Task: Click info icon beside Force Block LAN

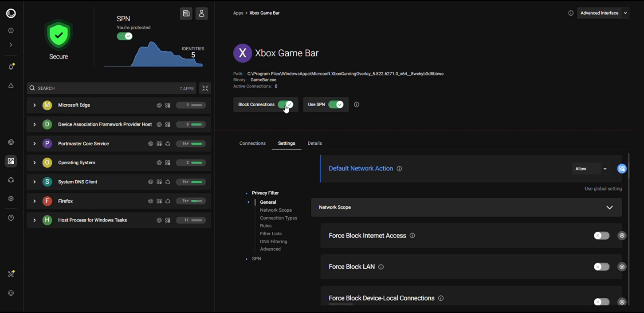Action: point(381,267)
